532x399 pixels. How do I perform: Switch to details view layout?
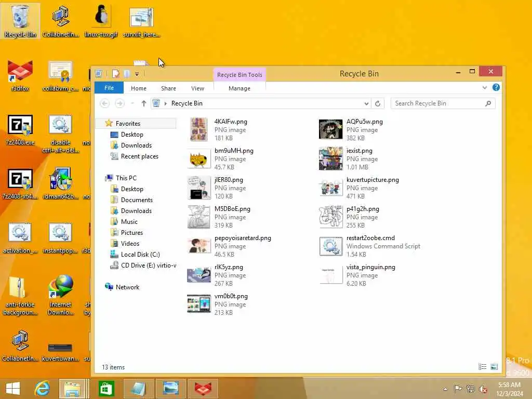click(482, 367)
